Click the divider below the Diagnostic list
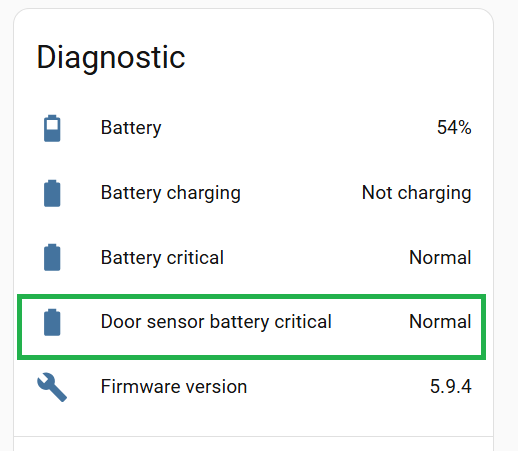The image size is (518, 451). point(253,436)
